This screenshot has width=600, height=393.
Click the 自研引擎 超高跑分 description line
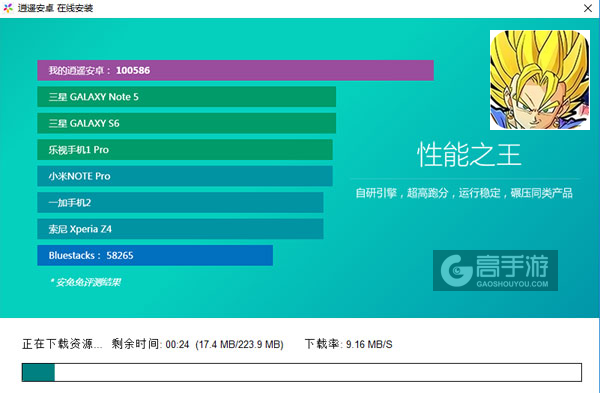click(x=464, y=193)
